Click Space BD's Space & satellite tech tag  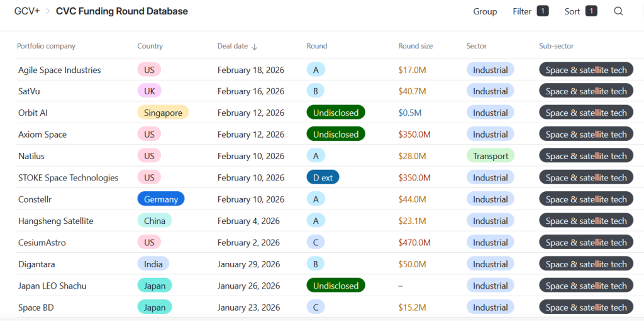point(586,308)
